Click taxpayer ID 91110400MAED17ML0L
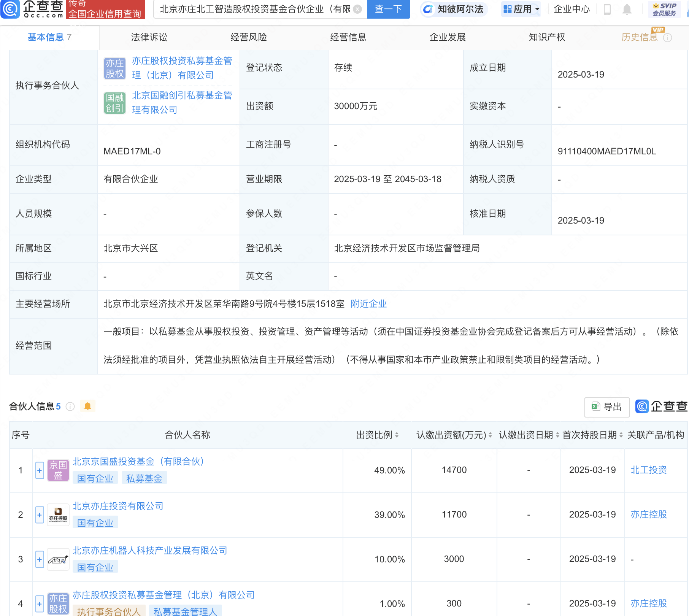 (x=607, y=151)
